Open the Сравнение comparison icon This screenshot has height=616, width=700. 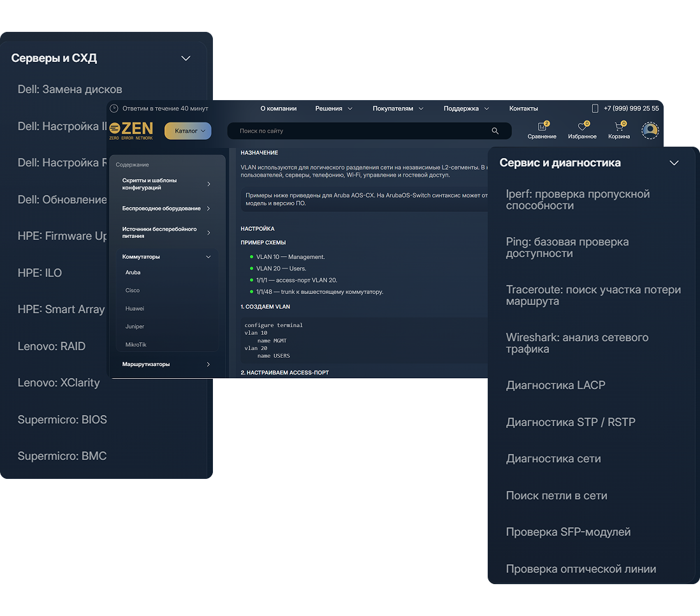click(541, 127)
